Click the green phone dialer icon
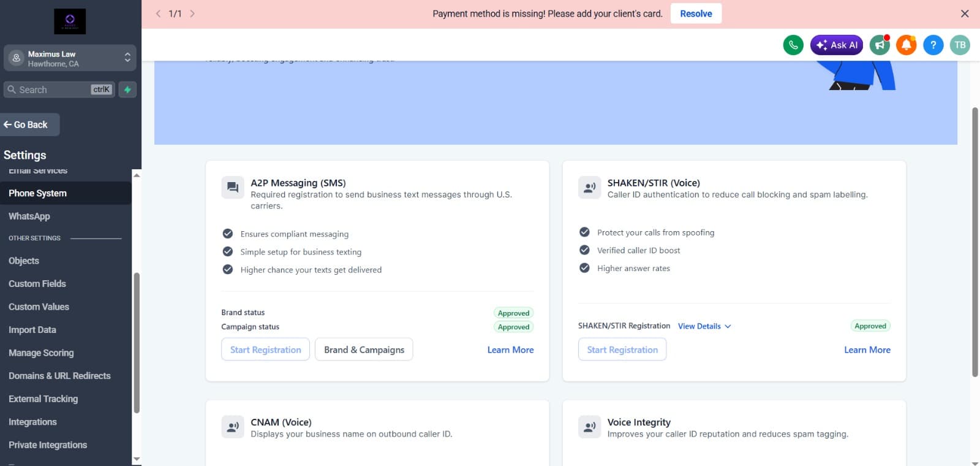The height and width of the screenshot is (466, 980). pos(793,45)
